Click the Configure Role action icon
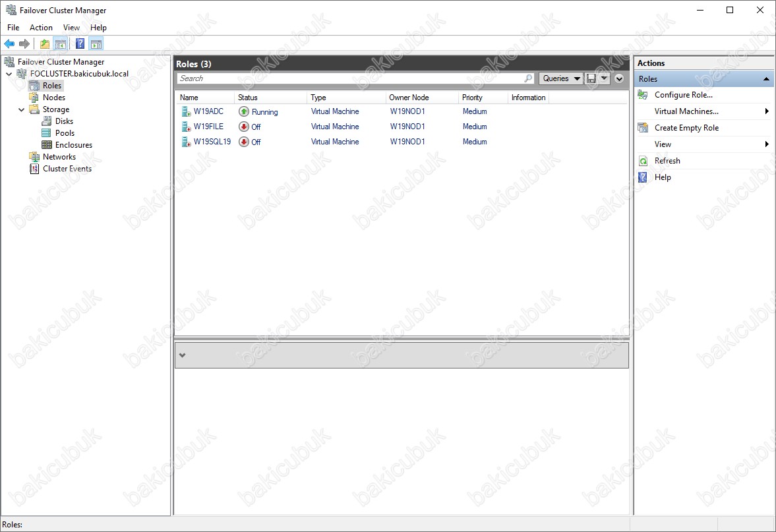This screenshot has width=776, height=532. click(x=643, y=95)
